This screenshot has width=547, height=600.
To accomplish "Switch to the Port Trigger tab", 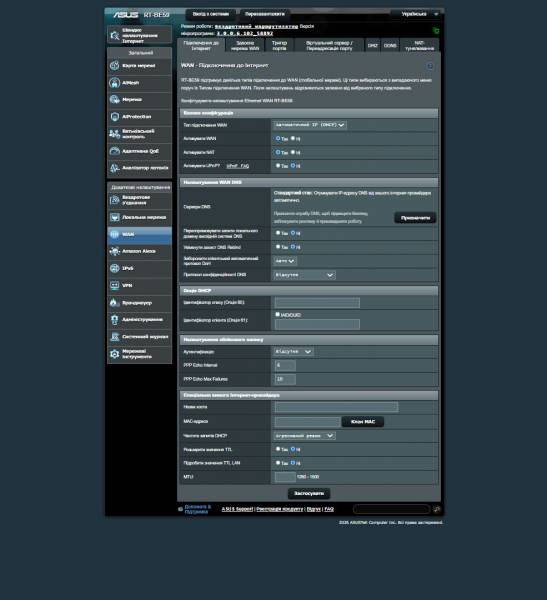I will (x=279, y=46).
